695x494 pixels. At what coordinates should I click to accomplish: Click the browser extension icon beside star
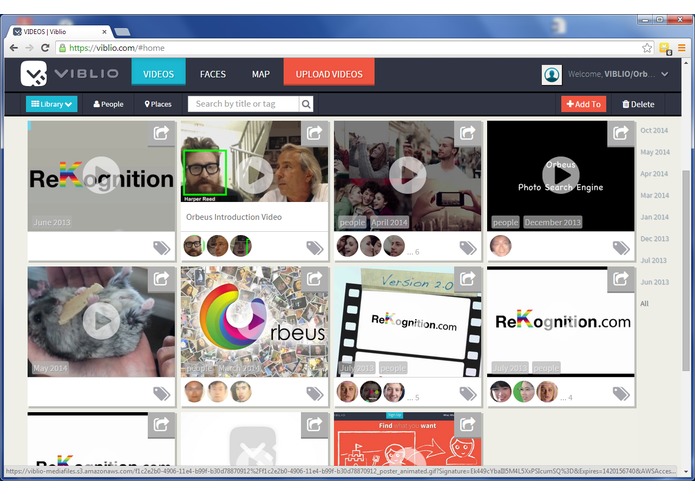tap(665, 48)
